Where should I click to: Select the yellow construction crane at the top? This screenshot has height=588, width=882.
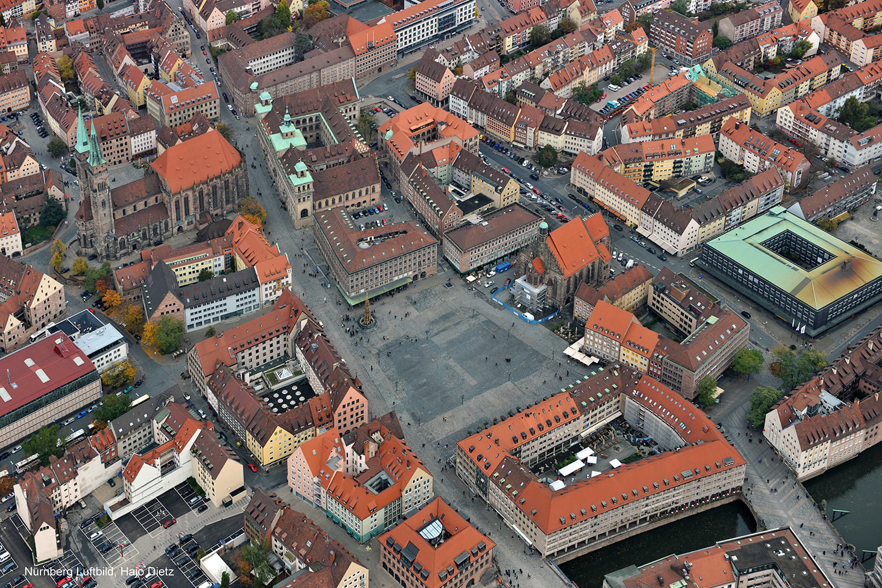[652, 65]
